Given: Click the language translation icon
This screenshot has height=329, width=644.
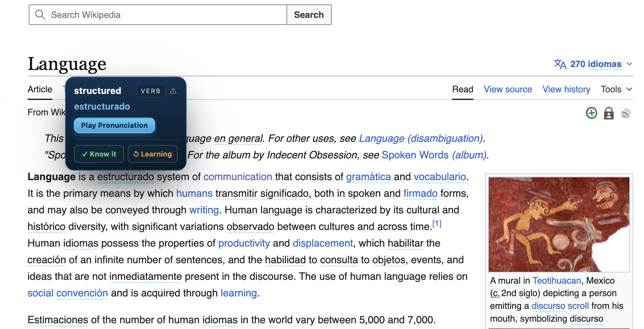Looking at the screenshot, I should pyautogui.click(x=560, y=64).
